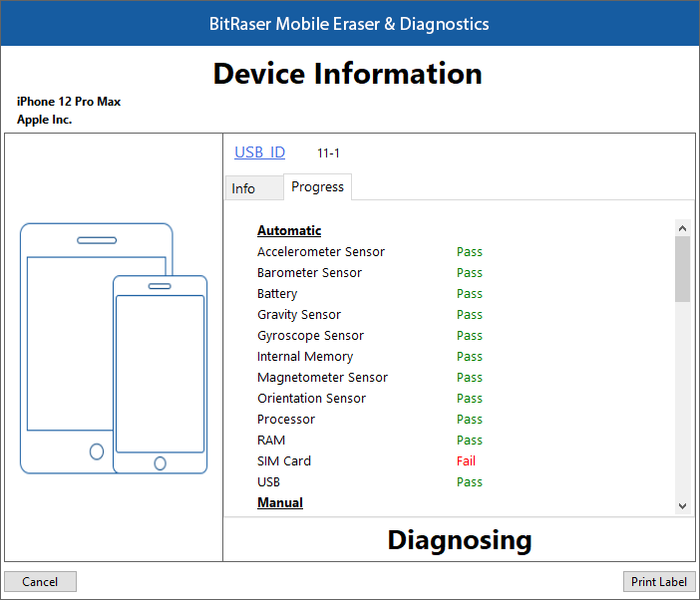
Task: Select the Barometer Sensor row
Action: (370, 272)
